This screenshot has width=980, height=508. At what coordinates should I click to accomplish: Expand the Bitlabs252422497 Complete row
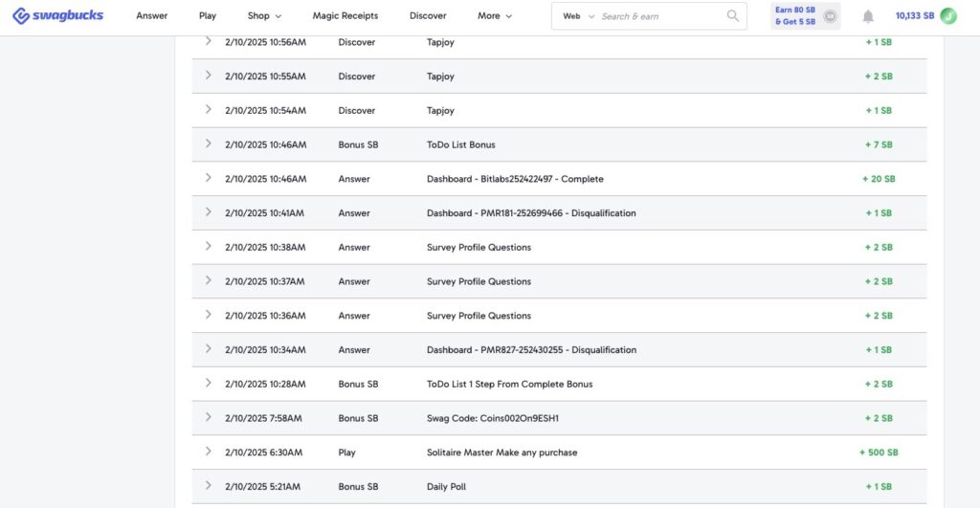tap(209, 178)
